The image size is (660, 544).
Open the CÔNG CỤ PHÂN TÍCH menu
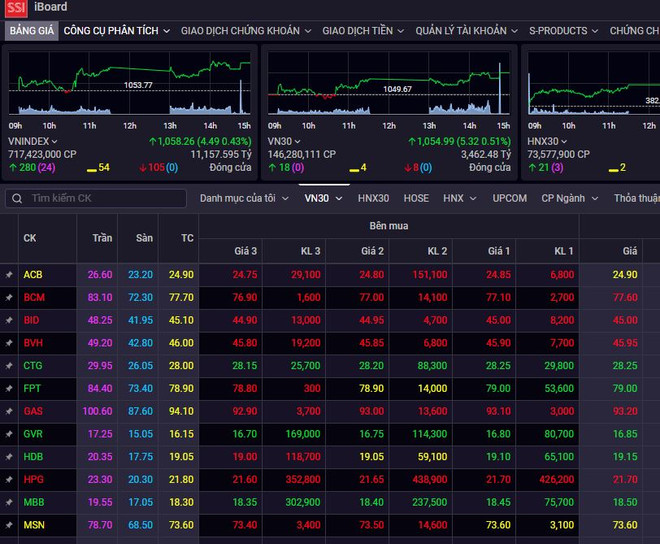[x=118, y=31]
